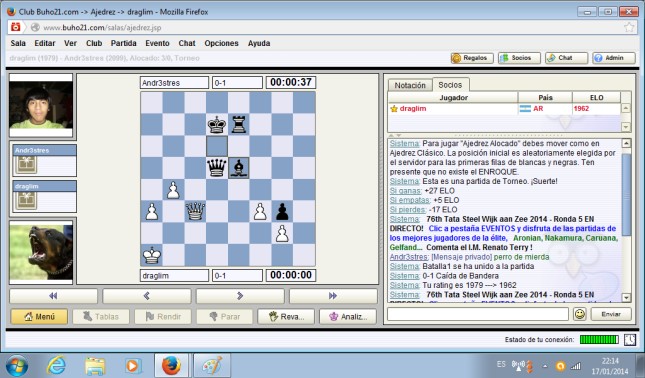Click the black king on the board
Viewport: 645px width, 378px height.
click(217, 124)
